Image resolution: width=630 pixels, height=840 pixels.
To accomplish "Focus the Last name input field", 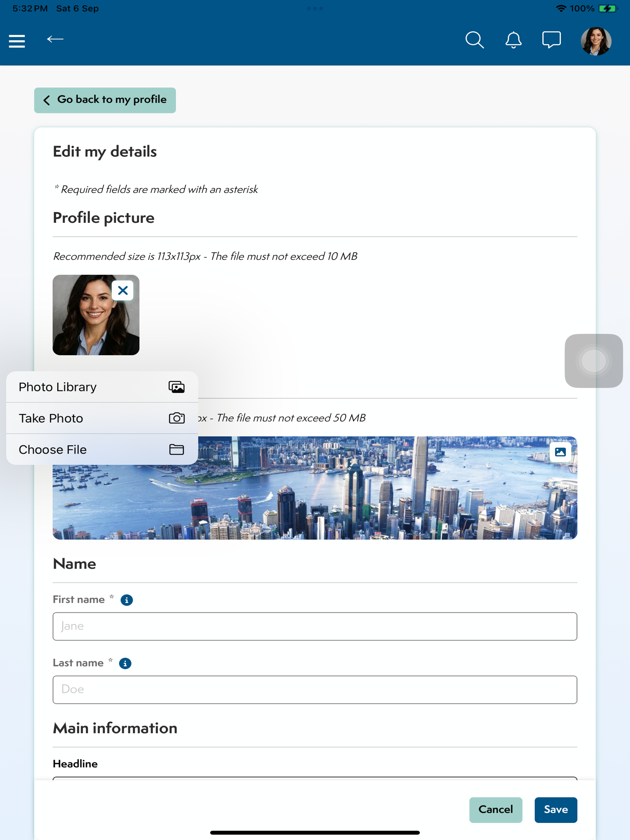I will point(315,689).
